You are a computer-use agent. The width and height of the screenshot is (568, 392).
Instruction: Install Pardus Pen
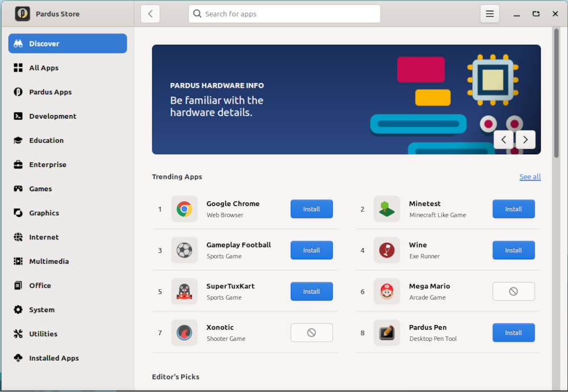point(513,333)
